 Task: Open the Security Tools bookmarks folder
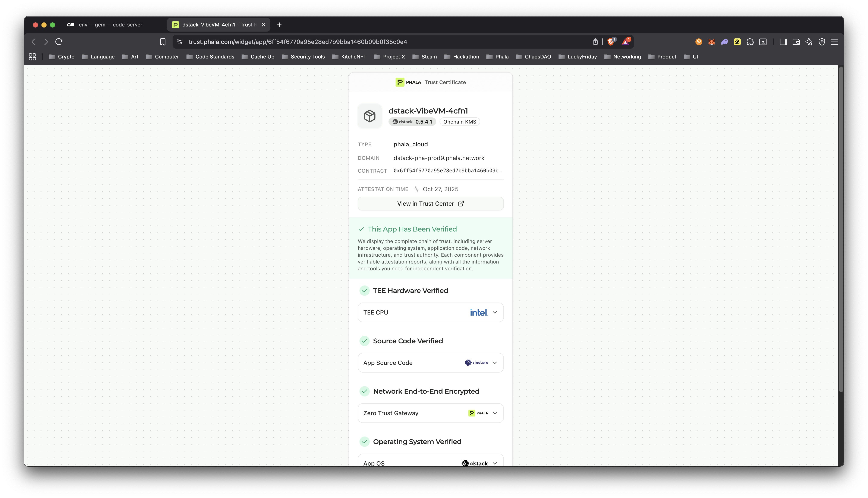pyautogui.click(x=303, y=57)
